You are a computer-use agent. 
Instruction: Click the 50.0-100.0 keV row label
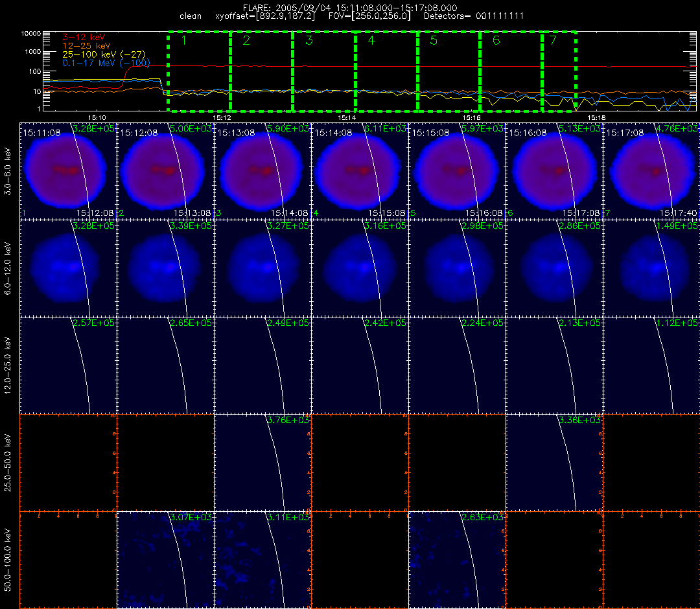(x=8, y=560)
